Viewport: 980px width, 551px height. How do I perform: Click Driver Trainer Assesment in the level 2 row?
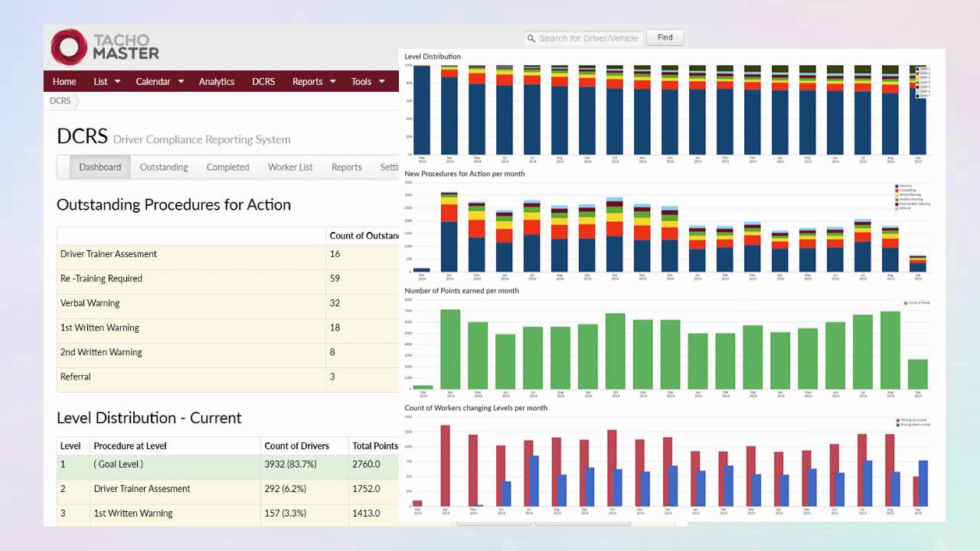pyautogui.click(x=142, y=489)
